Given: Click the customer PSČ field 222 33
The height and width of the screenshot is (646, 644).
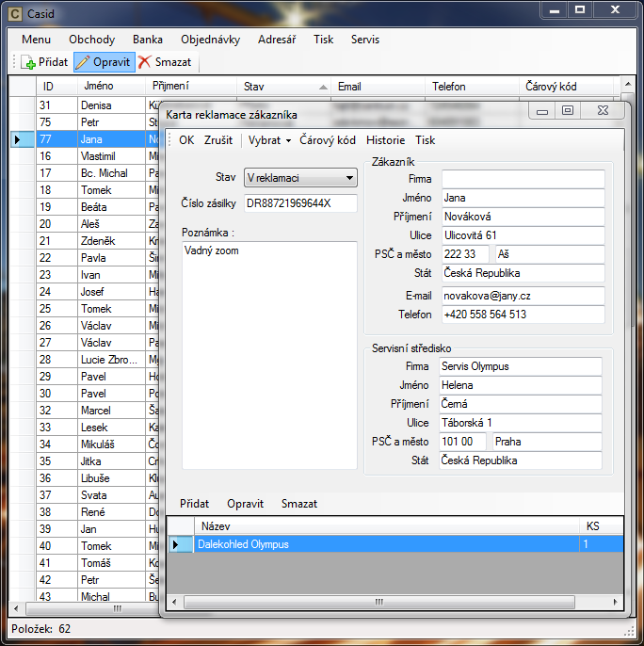Looking at the screenshot, I should coord(466,254).
